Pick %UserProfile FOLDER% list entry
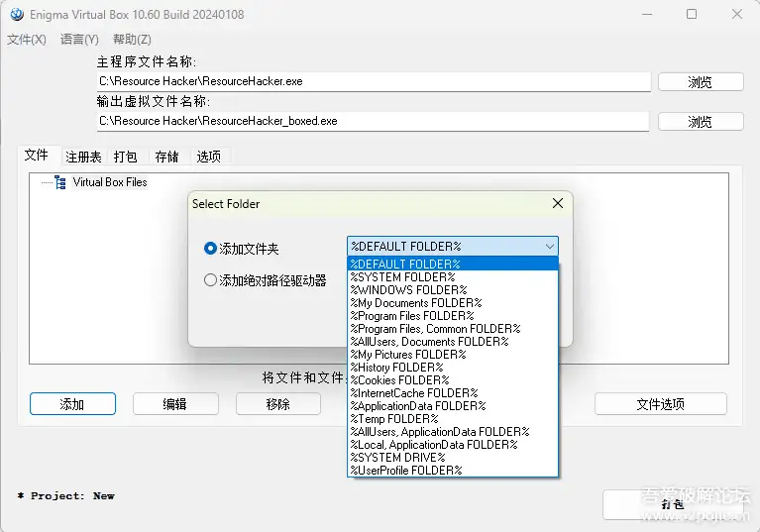 coord(453,470)
